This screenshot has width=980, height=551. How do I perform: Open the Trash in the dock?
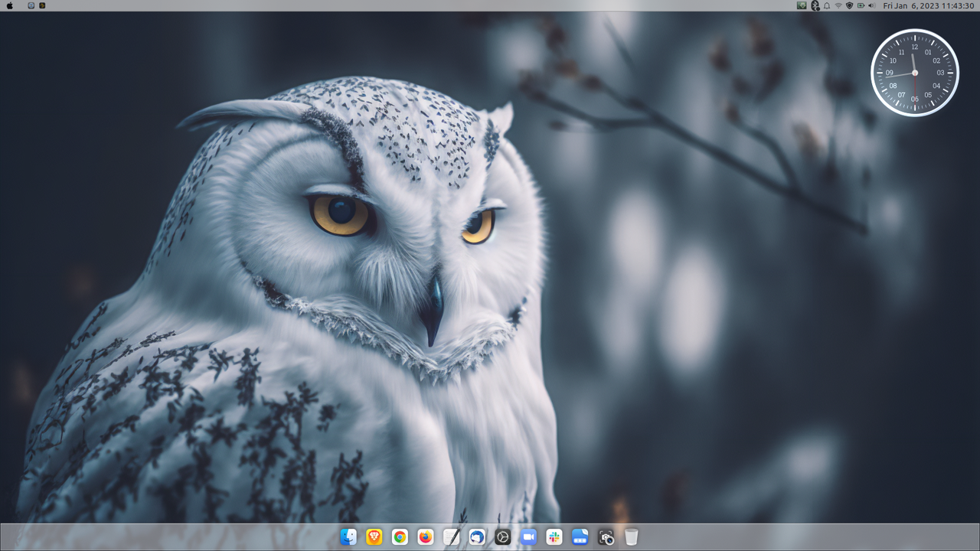(x=631, y=537)
